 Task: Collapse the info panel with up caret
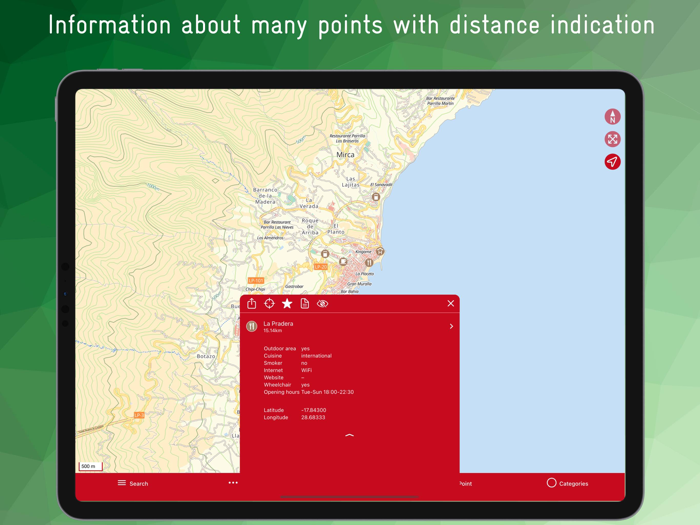[350, 435]
